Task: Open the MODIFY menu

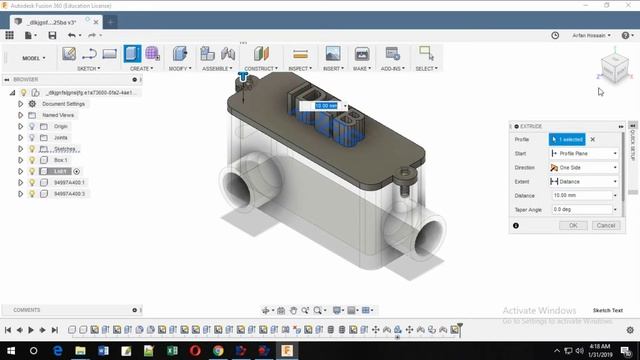Action: point(180,69)
